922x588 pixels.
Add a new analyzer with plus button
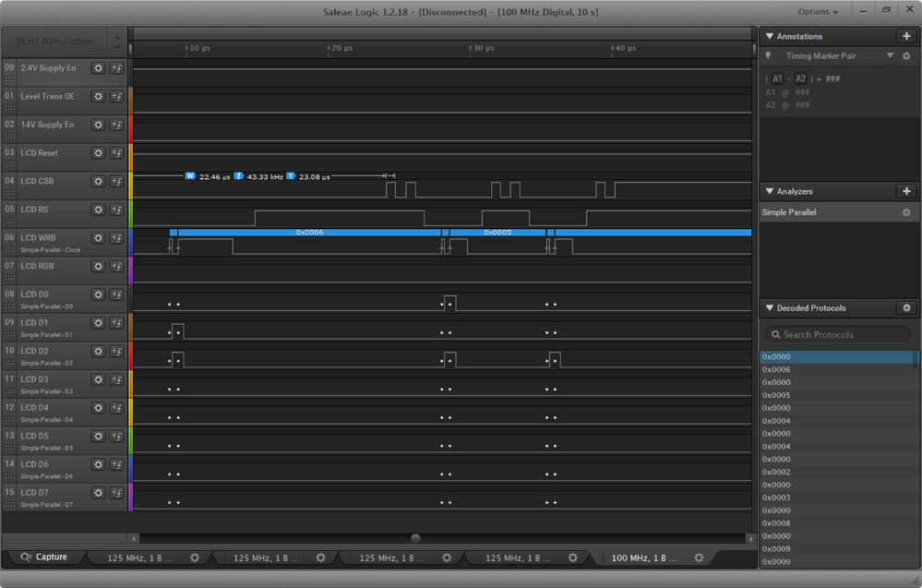(906, 191)
